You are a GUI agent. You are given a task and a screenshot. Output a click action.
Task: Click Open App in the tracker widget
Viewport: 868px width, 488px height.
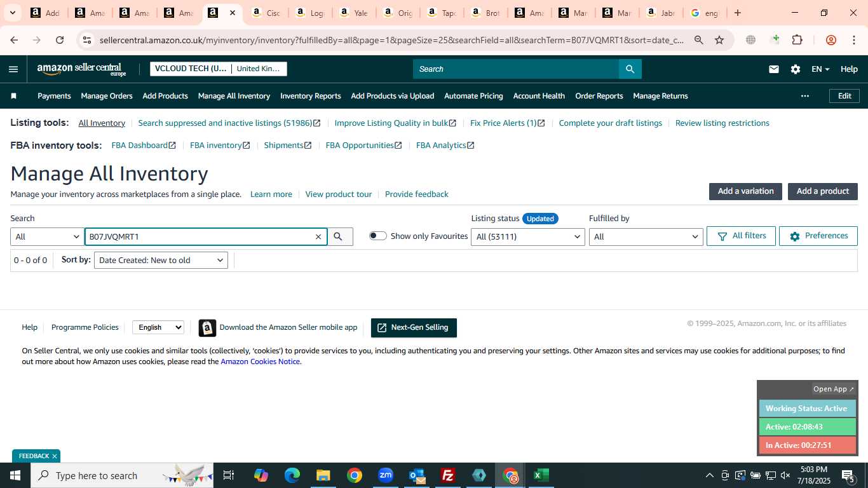click(x=834, y=389)
